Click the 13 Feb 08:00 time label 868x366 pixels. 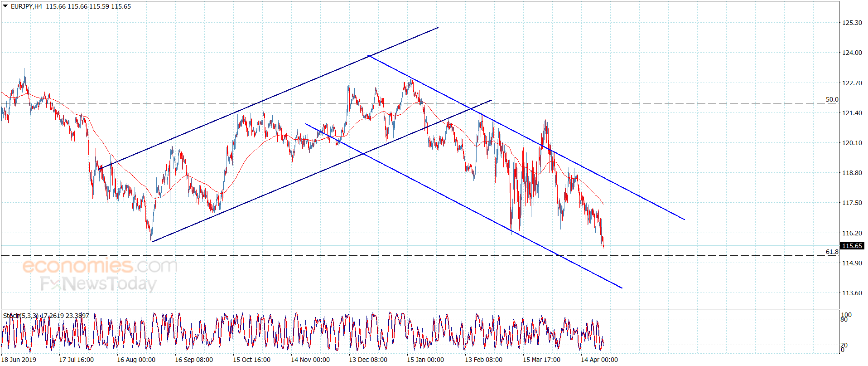[x=483, y=360]
